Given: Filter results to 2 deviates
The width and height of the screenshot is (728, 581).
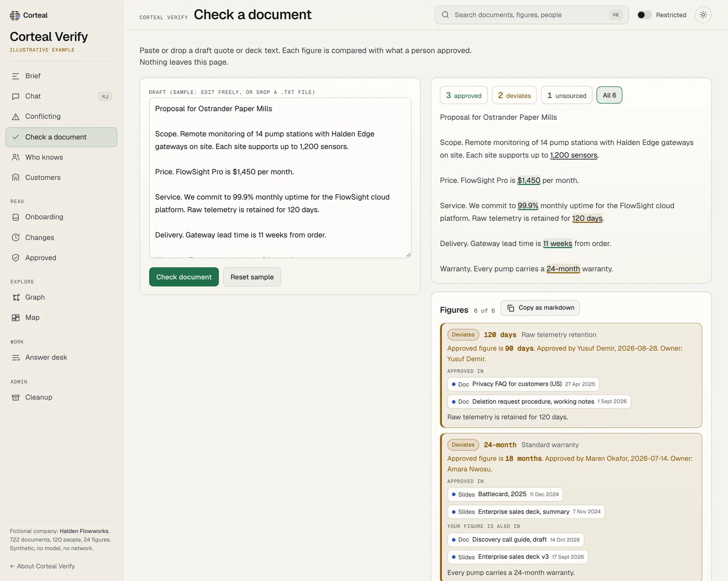Looking at the screenshot, I should point(514,95).
